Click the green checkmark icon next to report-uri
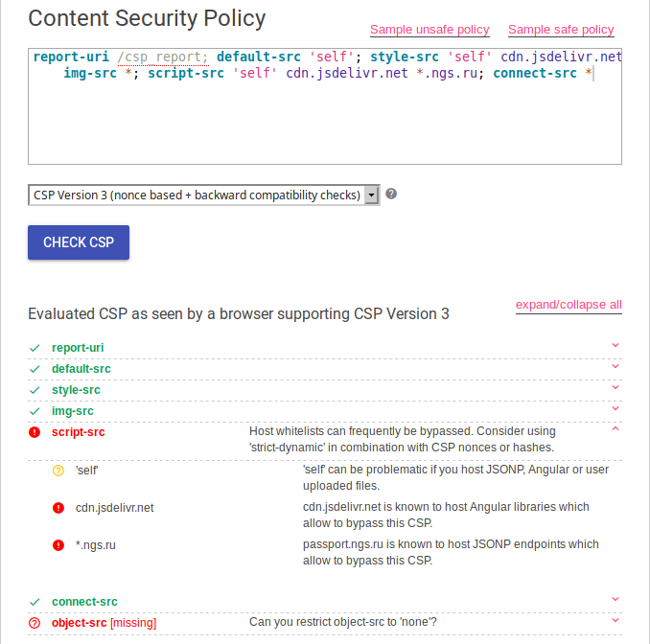The height and width of the screenshot is (644, 650). pyautogui.click(x=35, y=348)
